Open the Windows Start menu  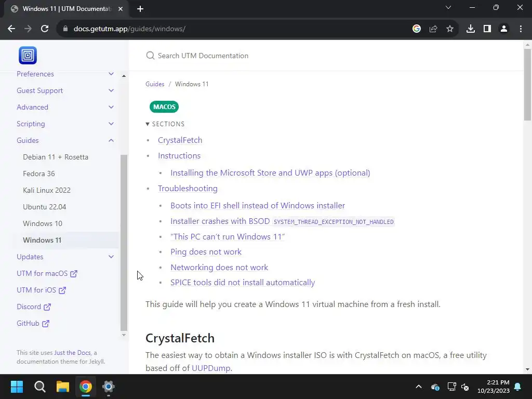pos(17,387)
